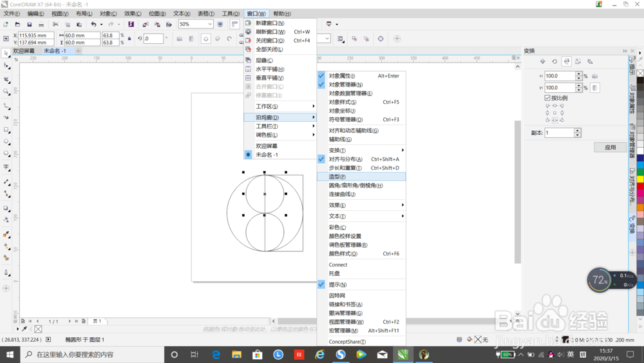Select the Rotate tab icon in Transform docker
The image size is (644, 363).
(554, 62)
